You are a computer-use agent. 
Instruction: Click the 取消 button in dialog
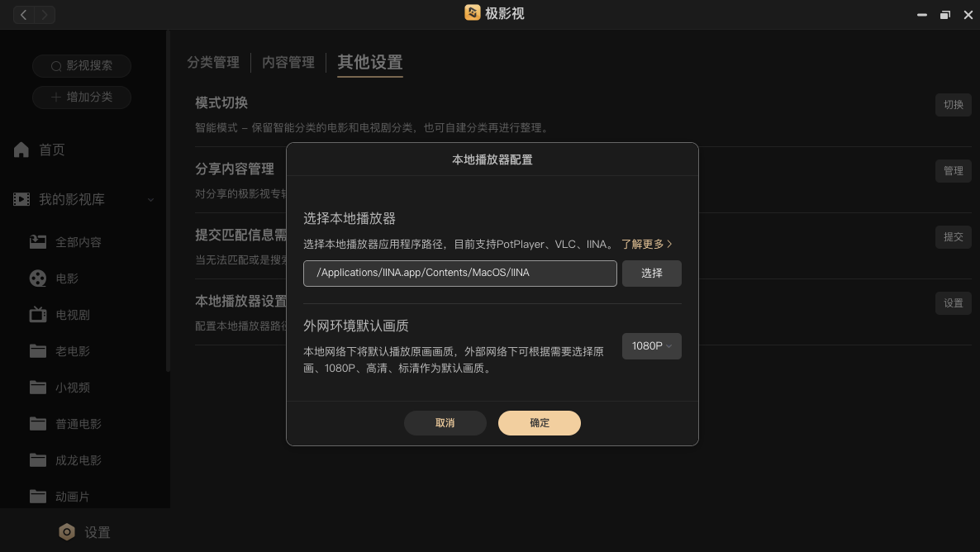[x=445, y=423]
